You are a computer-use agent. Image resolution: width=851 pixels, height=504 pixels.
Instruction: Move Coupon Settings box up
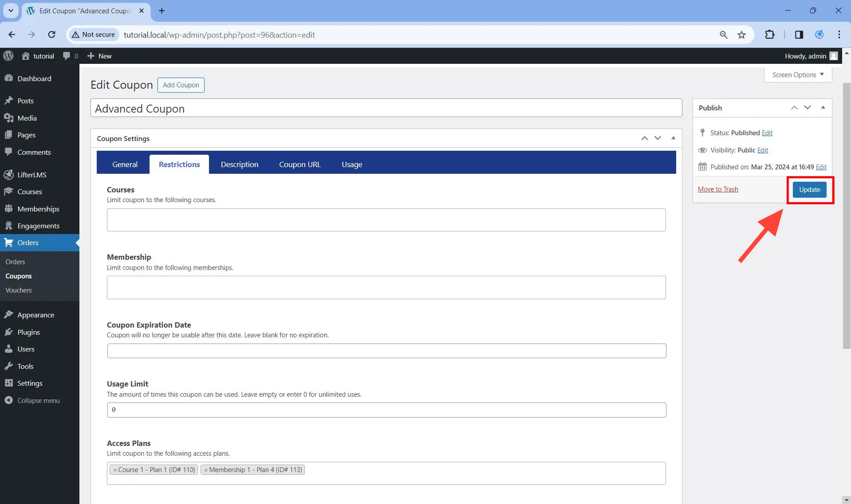tap(644, 138)
